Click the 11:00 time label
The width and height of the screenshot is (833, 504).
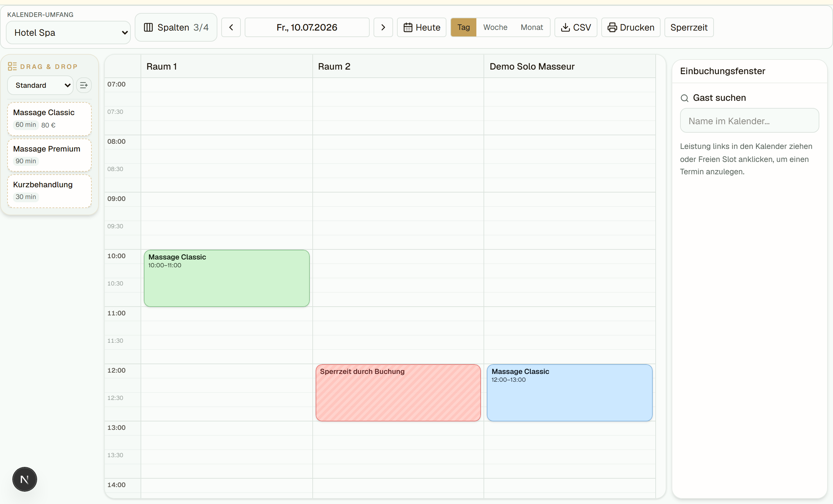tap(116, 313)
